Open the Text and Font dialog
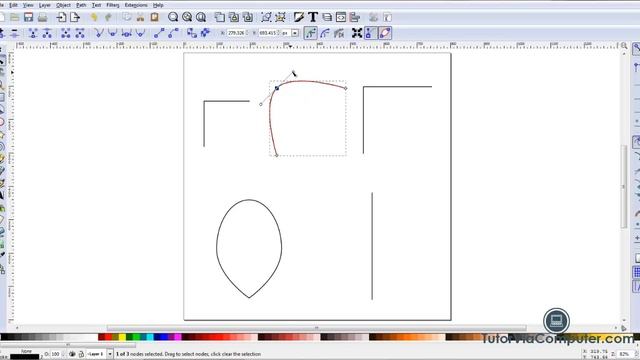The width and height of the screenshot is (640, 360). (x=313, y=17)
